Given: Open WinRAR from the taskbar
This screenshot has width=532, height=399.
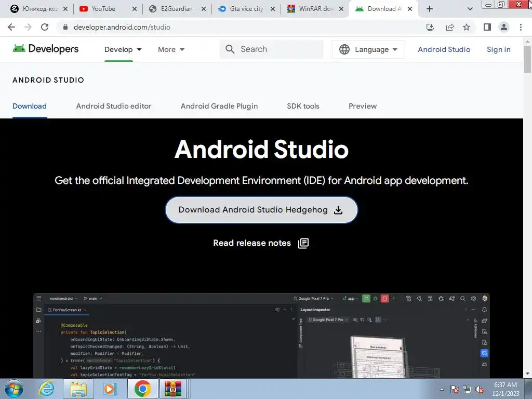Looking at the screenshot, I should 172,389.
